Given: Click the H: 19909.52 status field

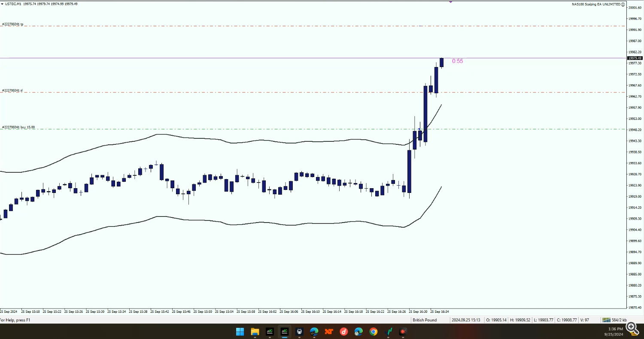Looking at the screenshot, I should [x=520, y=320].
